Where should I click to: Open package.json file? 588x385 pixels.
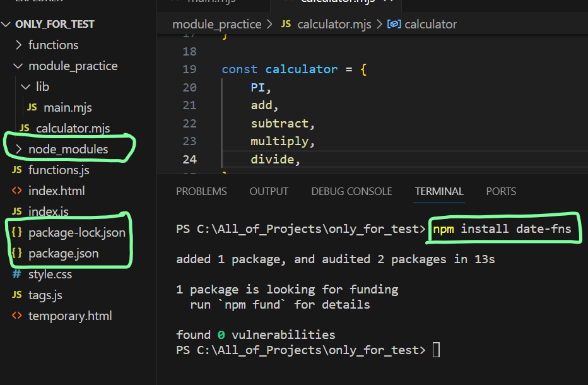[x=63, y=254]
